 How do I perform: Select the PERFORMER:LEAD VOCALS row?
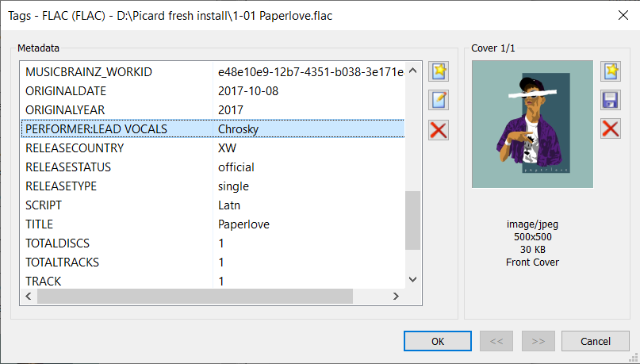click(213, 129)
